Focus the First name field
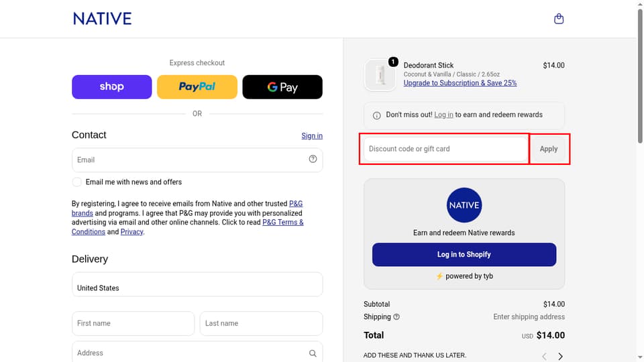Viewport: 644px width, 362px height. click(133, 323)
